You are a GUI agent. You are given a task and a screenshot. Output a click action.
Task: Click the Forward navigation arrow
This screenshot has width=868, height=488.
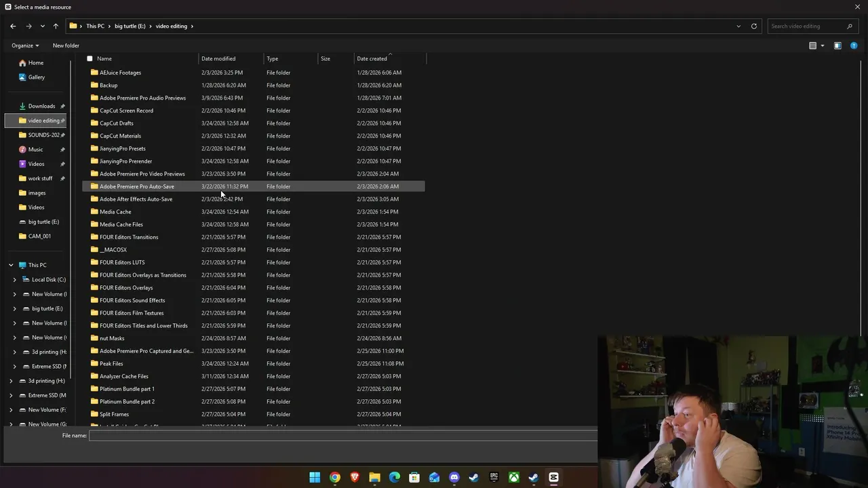pos(28,26)
